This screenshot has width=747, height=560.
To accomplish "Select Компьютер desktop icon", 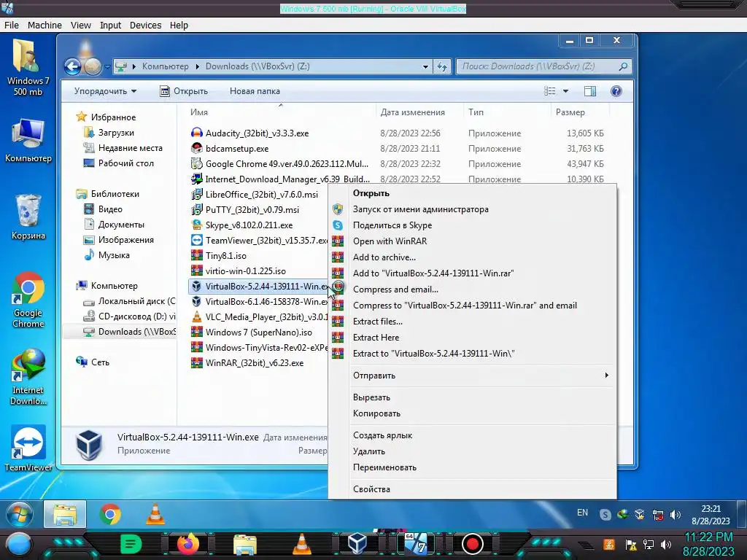I will (28, 141).
